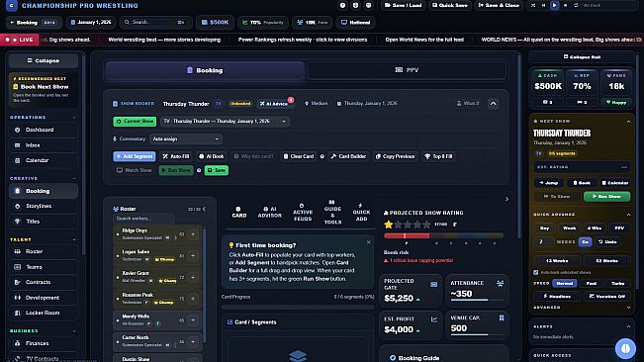Open the Locker Room page
644x362 pixels.
[44, 313]
